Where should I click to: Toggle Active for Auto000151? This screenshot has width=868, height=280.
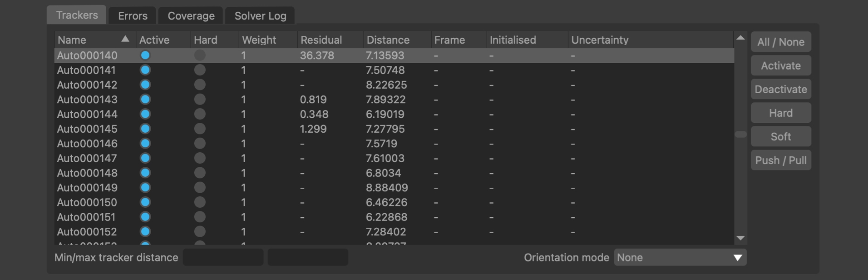[145, 217]
